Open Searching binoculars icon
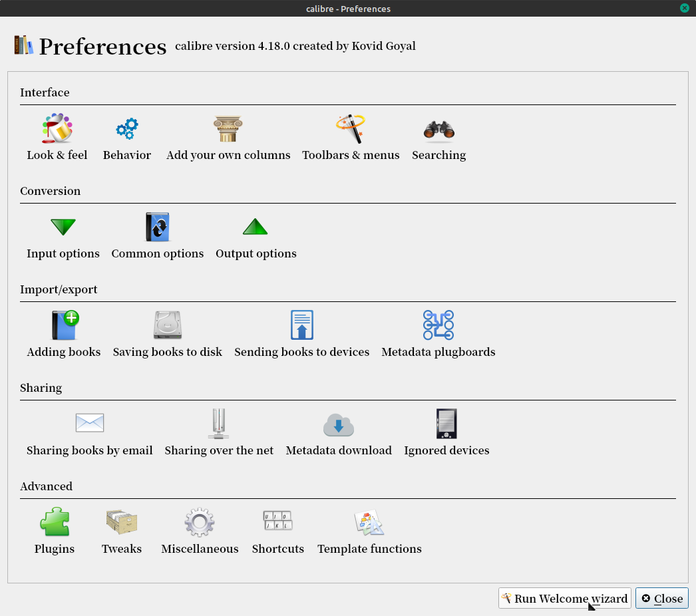The width and height of the screenshot is (696, 616). [439, 130]
